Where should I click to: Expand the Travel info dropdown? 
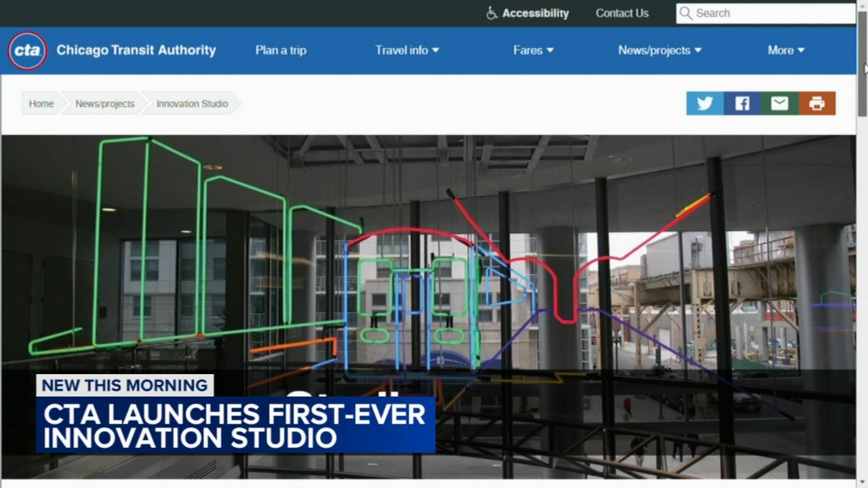click(407, 50)
